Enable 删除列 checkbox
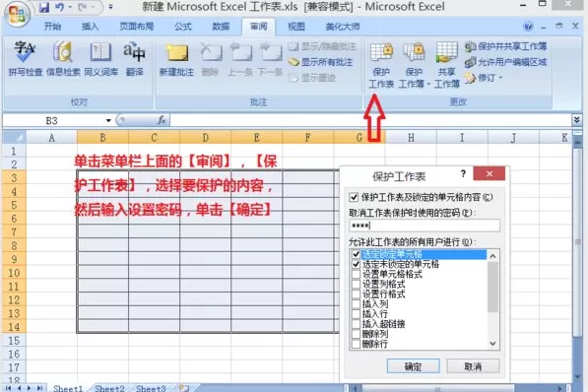 pyautogui.click(x=356, y=334)
